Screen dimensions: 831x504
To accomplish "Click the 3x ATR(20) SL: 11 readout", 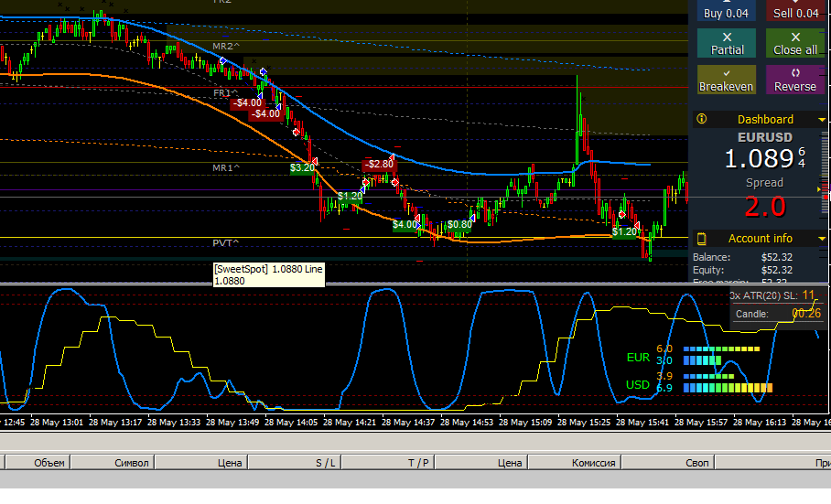I will (772, 295).
